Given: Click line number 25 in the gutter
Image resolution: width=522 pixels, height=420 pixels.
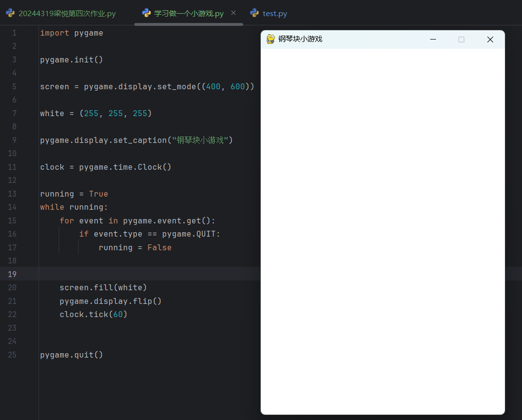Looking at the screenshot, I should pyautogui.click(x=12, y=355).
